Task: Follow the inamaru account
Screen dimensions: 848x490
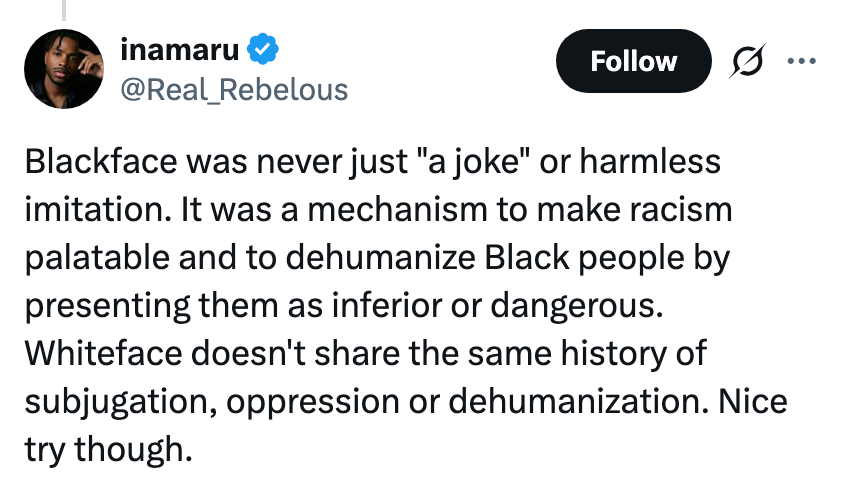Action: coord(633,62)
